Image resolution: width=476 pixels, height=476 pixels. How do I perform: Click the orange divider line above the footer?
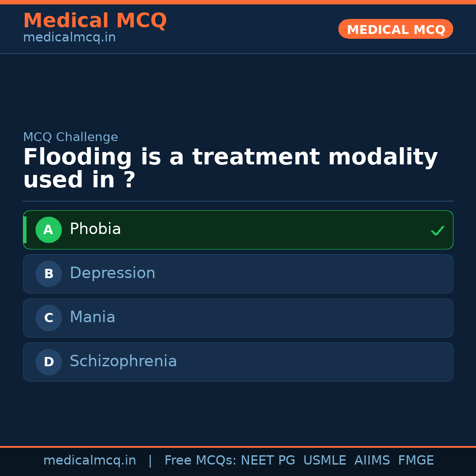(x=238, y=446)
